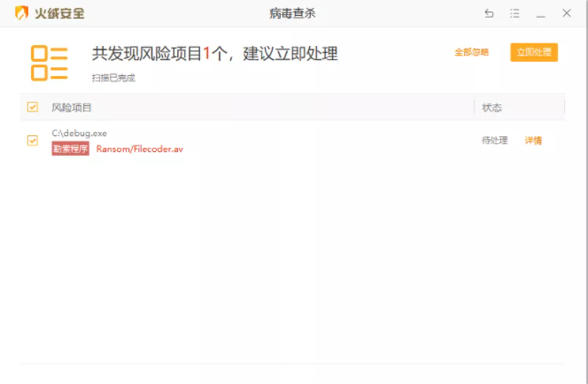This screenshot has height=384, width=588.
Task: Open 详情 details for debug.exe
Action: point(533,141)
